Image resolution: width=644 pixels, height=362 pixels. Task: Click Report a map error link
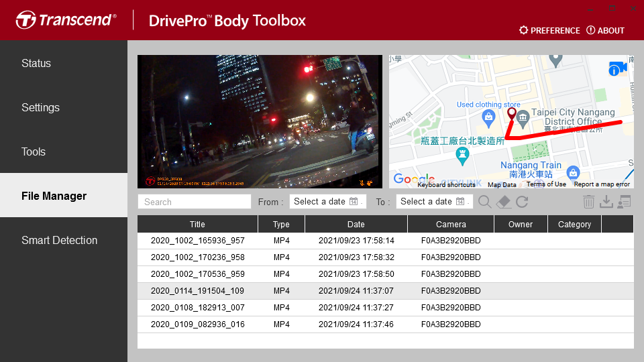click(602, 184)
